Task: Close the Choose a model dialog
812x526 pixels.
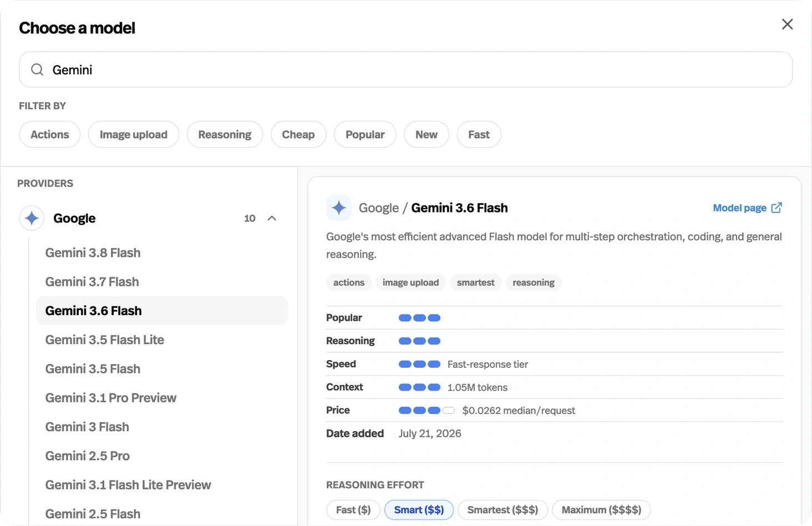Action: [787, 24]
